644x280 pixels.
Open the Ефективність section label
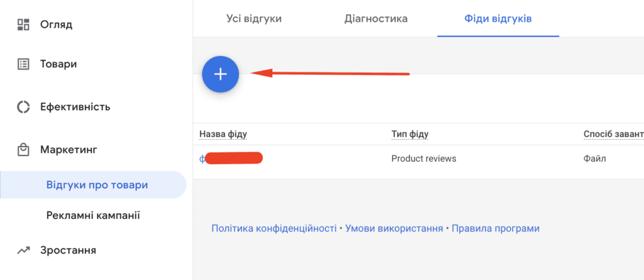coord(75,107)
